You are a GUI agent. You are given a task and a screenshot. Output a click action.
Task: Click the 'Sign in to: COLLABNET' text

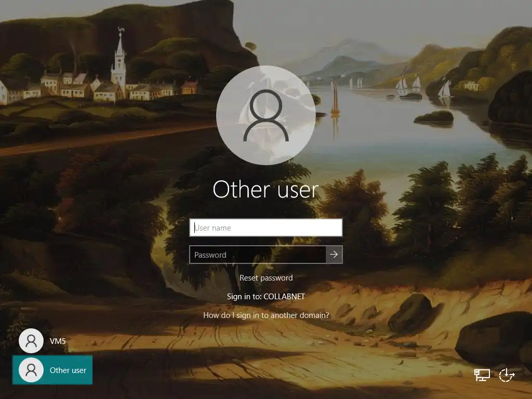266,297
